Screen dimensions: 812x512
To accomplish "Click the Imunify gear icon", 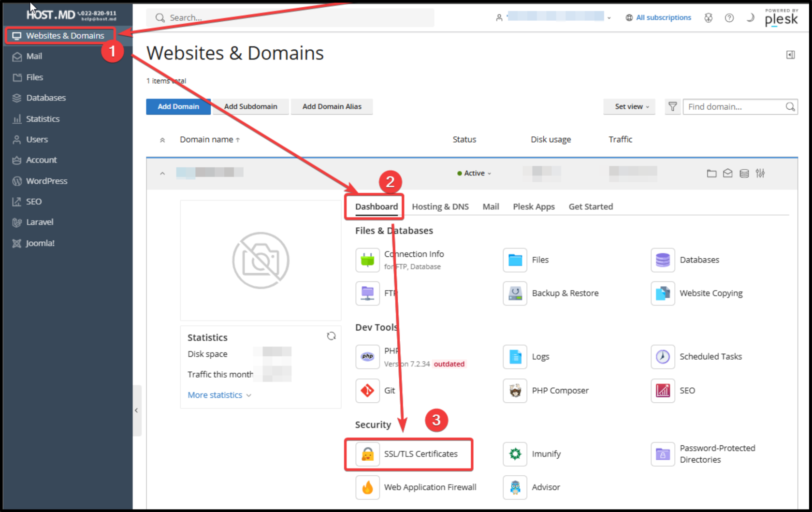I will [515, 454].
